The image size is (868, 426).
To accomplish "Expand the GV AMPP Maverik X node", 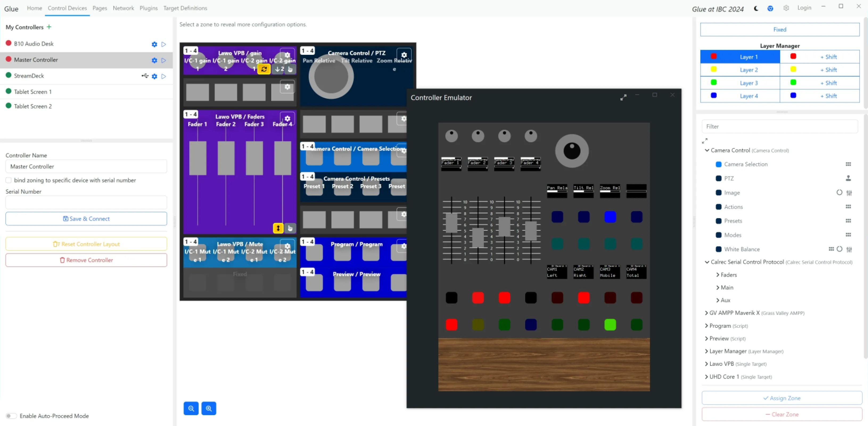I will coord(706,313).
